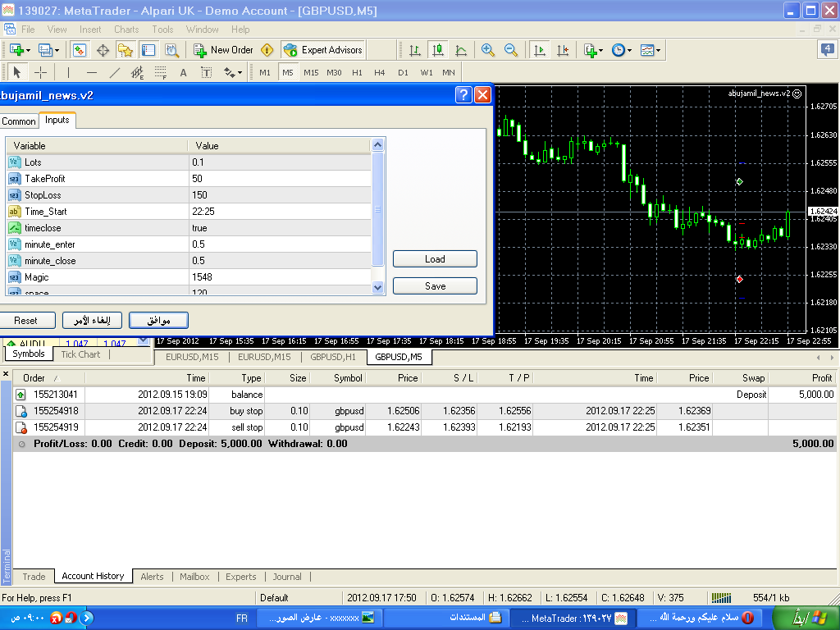Open MetaEditor yellow diamond icon
The image size is (840, 630).
point(267,50)
